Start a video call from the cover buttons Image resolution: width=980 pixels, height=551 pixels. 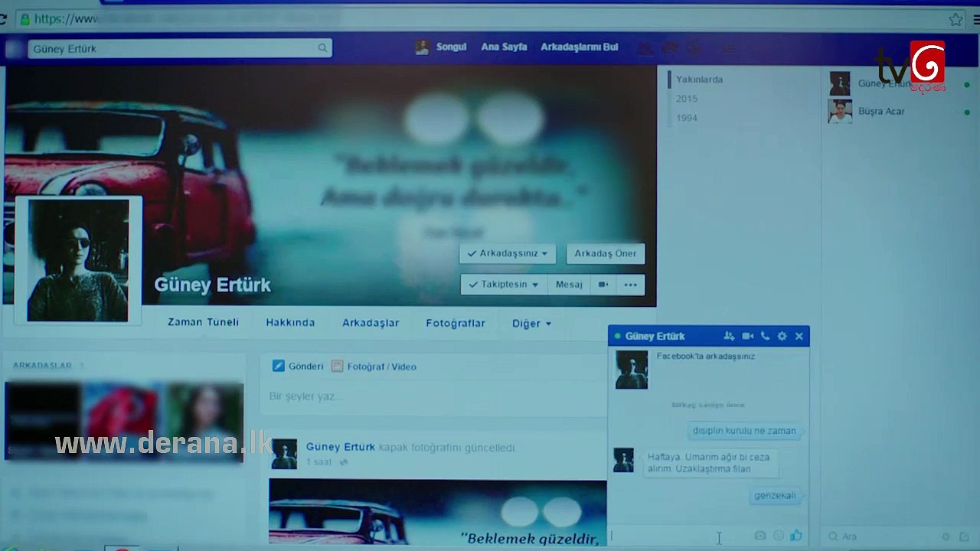(603, 285)
